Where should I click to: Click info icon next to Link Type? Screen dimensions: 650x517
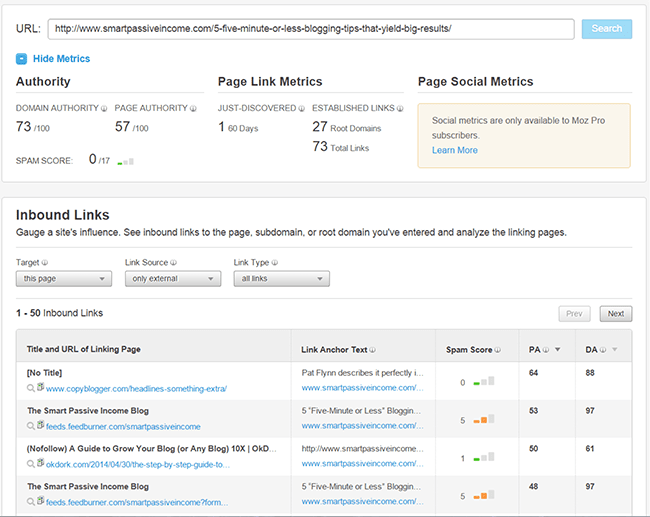pos(275,262)
